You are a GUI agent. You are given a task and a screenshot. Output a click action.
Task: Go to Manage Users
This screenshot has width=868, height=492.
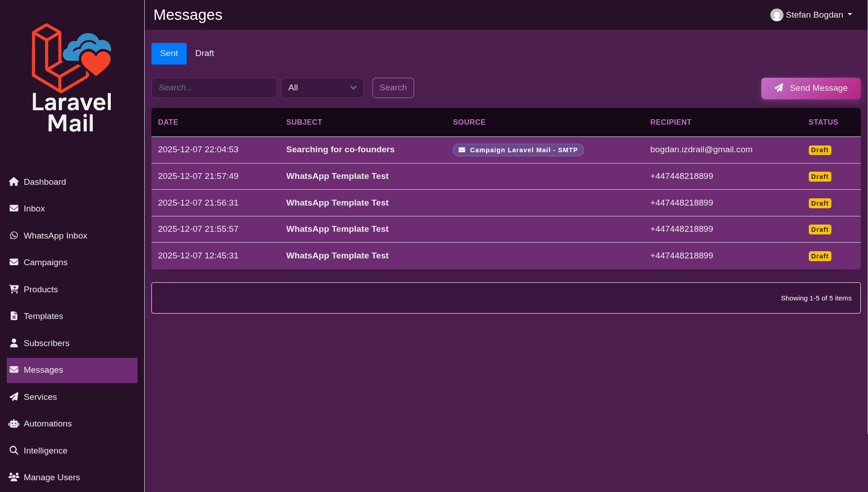(x=72, y=478)
